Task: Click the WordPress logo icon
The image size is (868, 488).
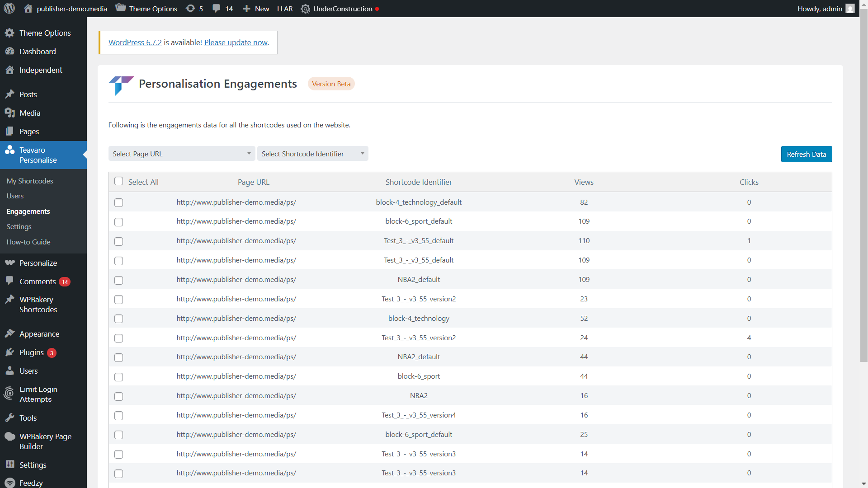Action: (x=9, y=9)
